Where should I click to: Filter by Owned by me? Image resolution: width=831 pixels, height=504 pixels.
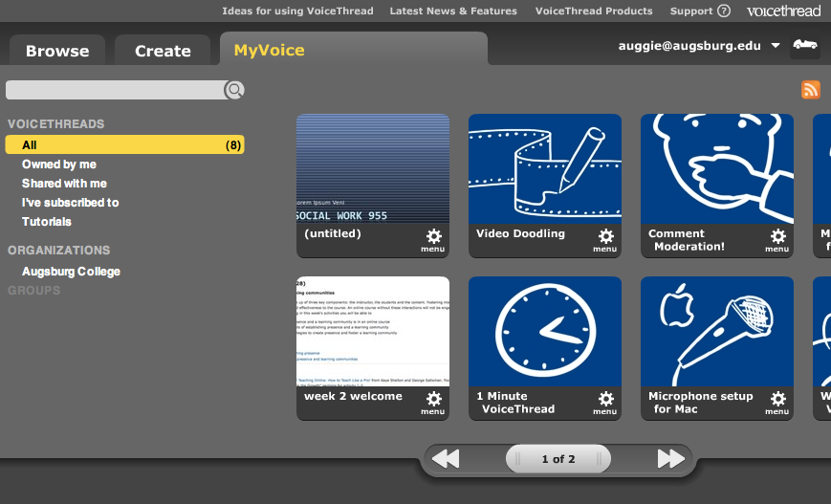click(59, 164)
